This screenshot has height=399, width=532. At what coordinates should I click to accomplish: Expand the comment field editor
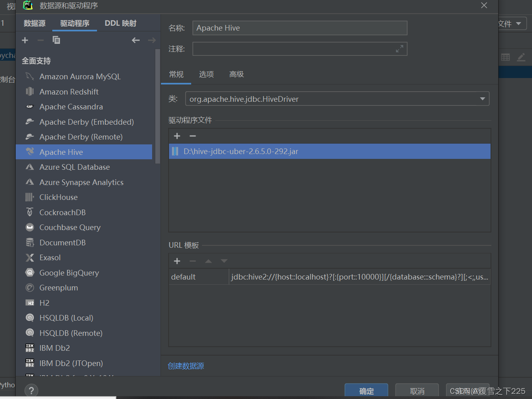pos(400,49)
